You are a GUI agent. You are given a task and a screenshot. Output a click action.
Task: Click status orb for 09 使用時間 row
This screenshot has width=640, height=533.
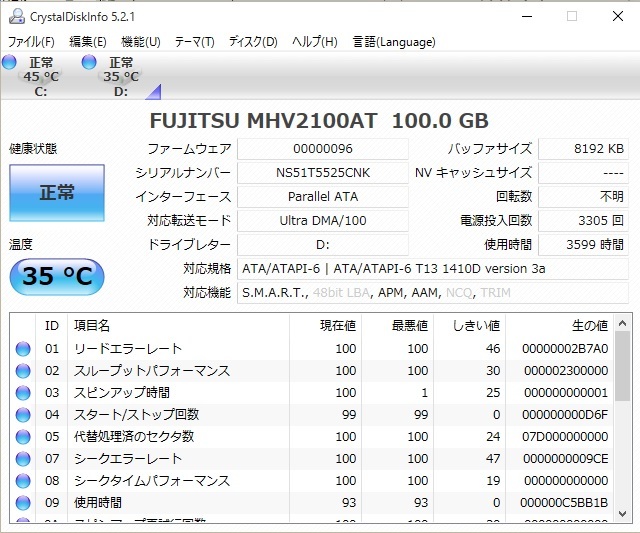(x=23, y=503)
